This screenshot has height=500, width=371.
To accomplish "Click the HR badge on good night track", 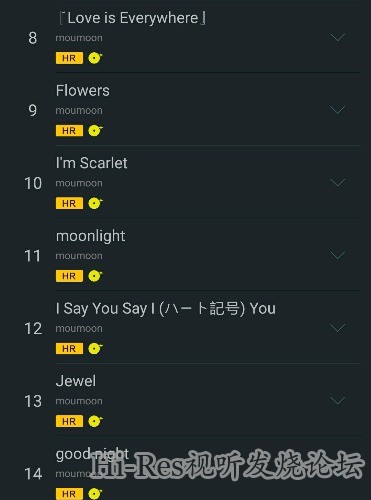I will (69, 494).
